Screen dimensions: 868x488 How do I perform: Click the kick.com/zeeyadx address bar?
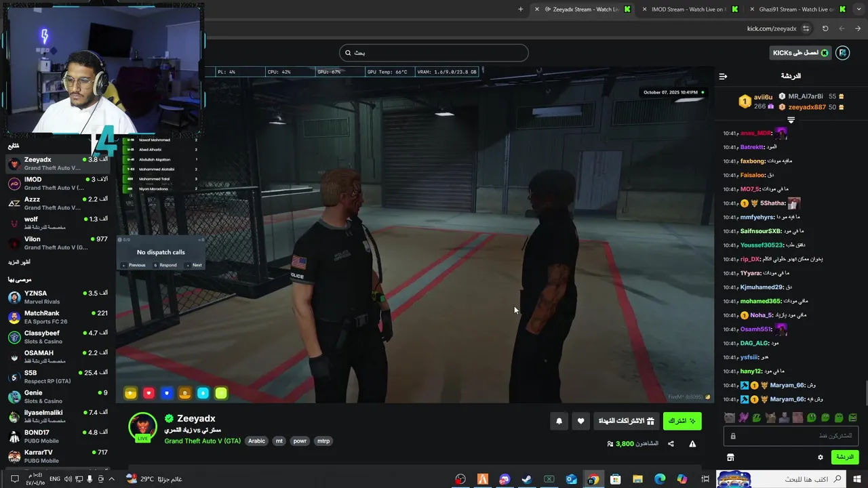772,28
